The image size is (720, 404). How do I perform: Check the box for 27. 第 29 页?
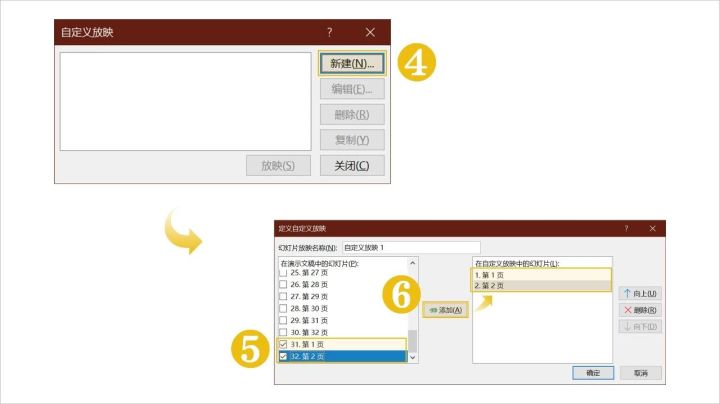[283, 297]
